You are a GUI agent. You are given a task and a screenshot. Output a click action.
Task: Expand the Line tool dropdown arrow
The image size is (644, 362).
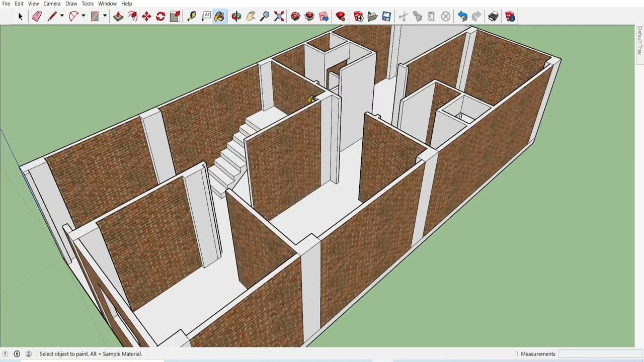point(62,16)
